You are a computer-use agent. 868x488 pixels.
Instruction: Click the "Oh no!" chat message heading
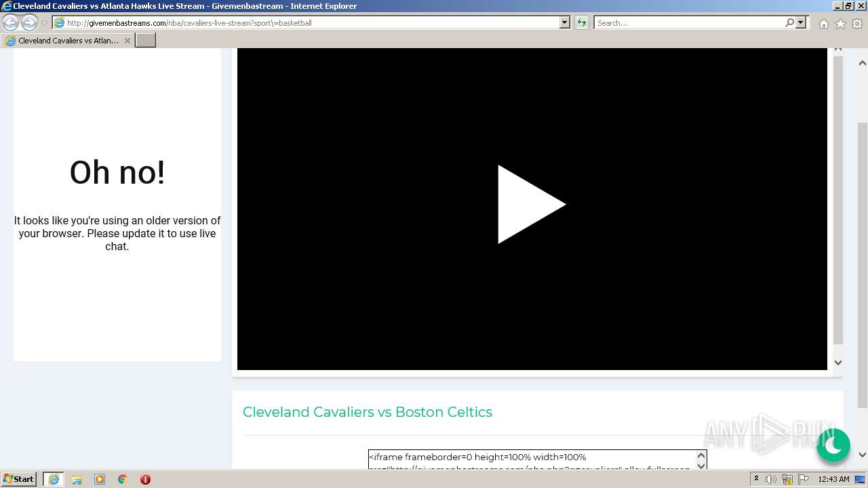click(x=117, y=172)
